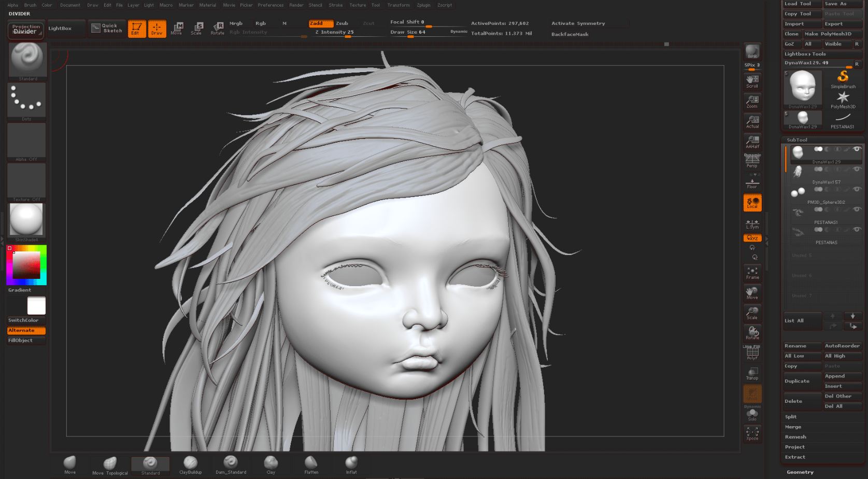
Task: Select the top shelf Scale tool
Action: [x=197, y=29]
